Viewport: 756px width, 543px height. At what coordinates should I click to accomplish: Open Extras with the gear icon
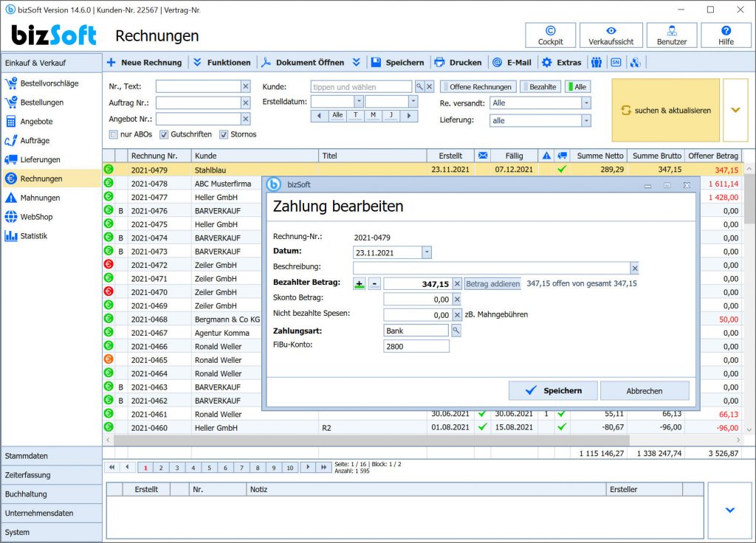click(561, 63)
